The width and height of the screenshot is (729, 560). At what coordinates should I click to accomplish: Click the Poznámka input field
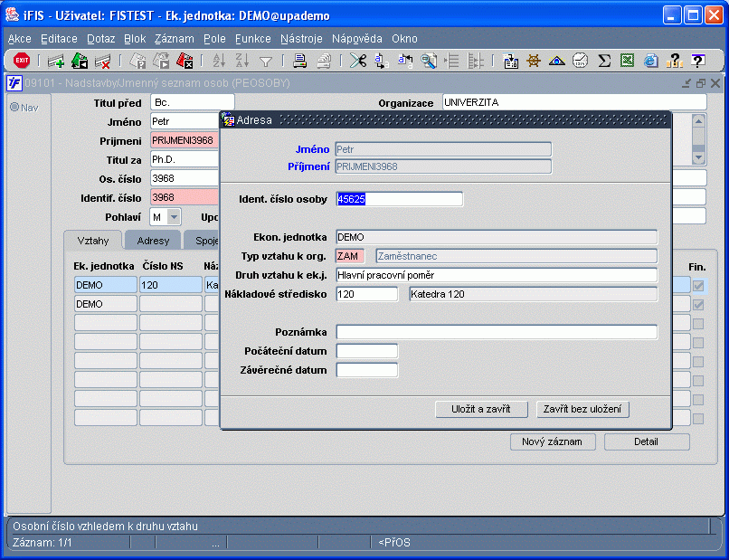click(x=497, y=332)
